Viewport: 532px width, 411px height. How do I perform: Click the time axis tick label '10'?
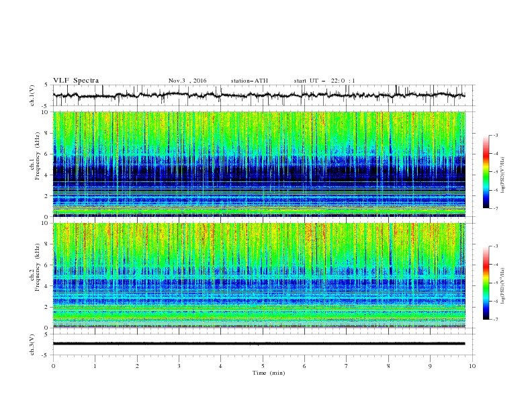tap(472, 366)
